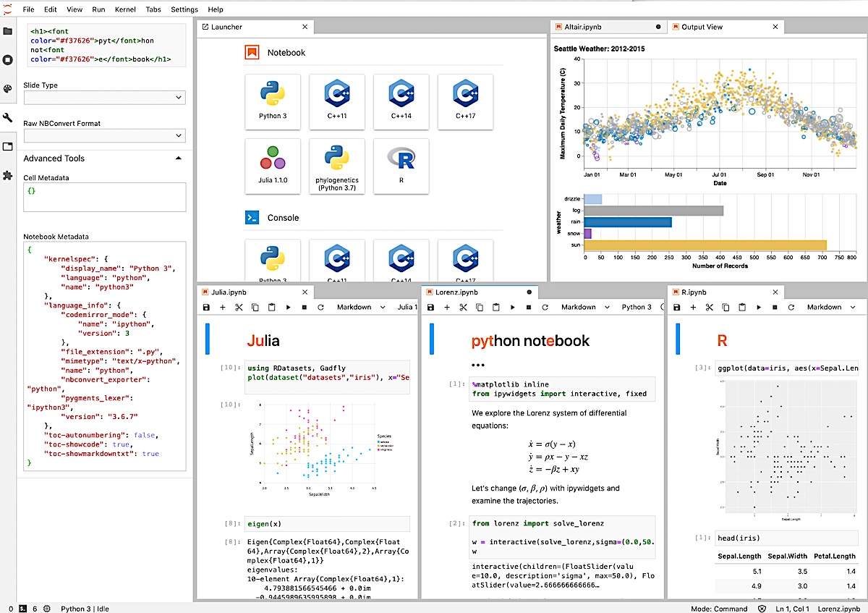
Task: Cut the selected cell in Julia.ipynb
Action: click(x=239, y=307)
